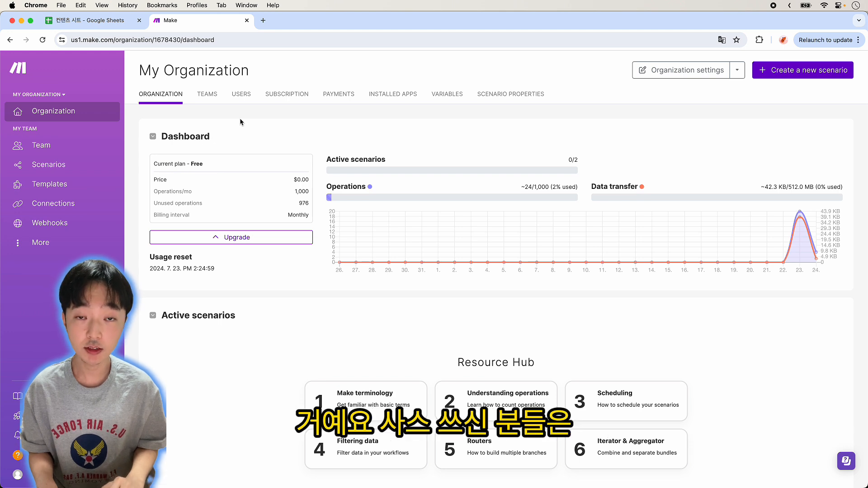This screenshot has height=488, width=868.
Task: Open Scenarios share icon in sidebar
Action: coord(18,165)
